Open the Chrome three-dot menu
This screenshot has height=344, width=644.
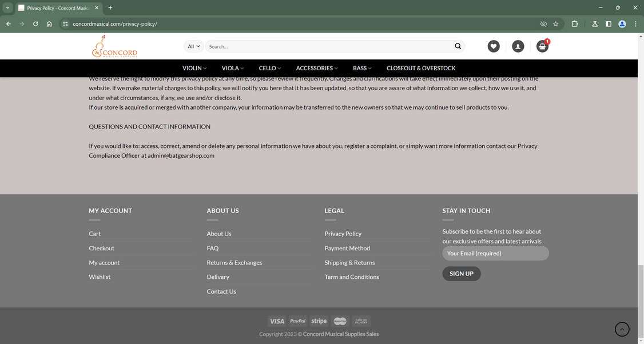pos(635,24)
